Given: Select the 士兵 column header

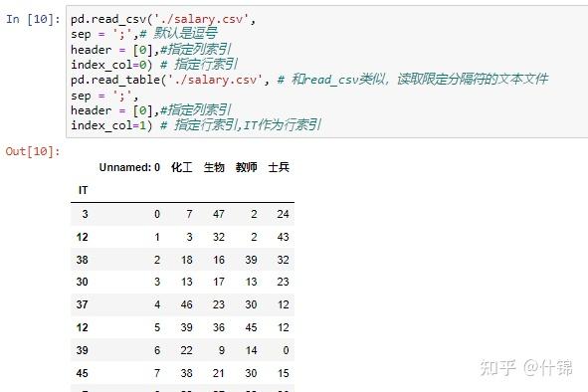Looking at the screenshot, I should 279,167.
